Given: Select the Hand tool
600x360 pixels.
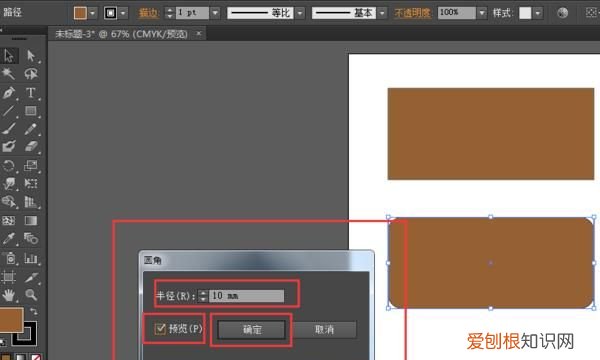Looking at the screenshot, I should [8, 295].
